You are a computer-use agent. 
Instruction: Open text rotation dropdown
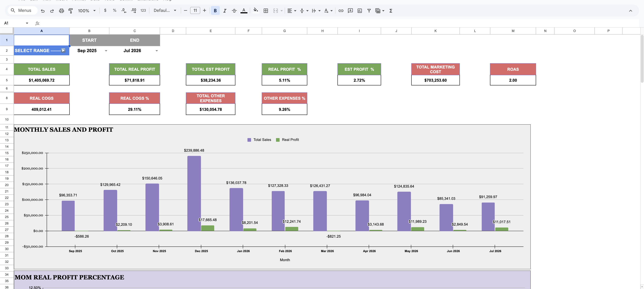point(328,11)
